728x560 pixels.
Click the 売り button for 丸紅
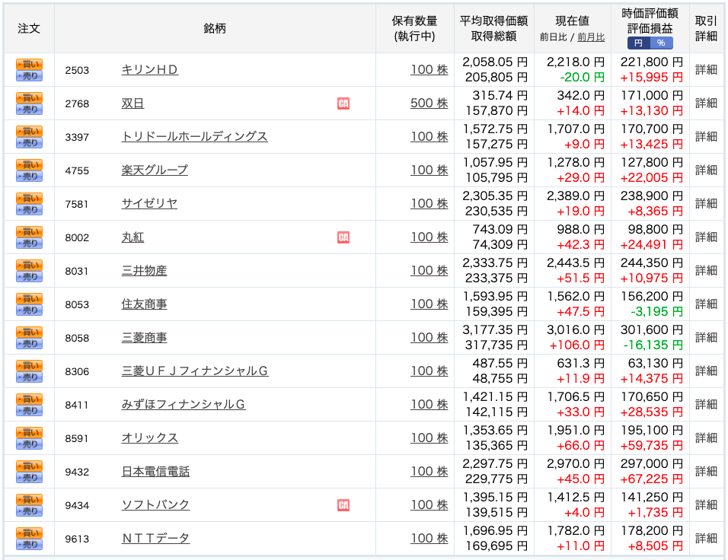click(29, 243)
